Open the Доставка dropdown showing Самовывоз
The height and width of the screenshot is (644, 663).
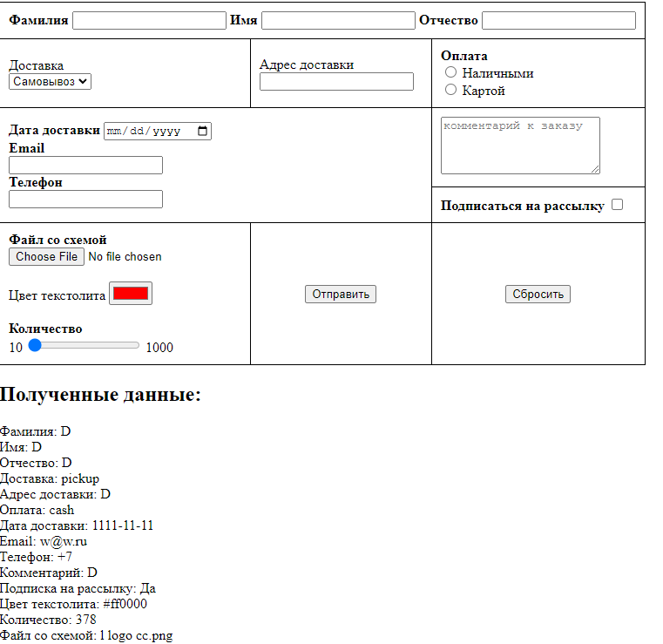tap(51, 81)
